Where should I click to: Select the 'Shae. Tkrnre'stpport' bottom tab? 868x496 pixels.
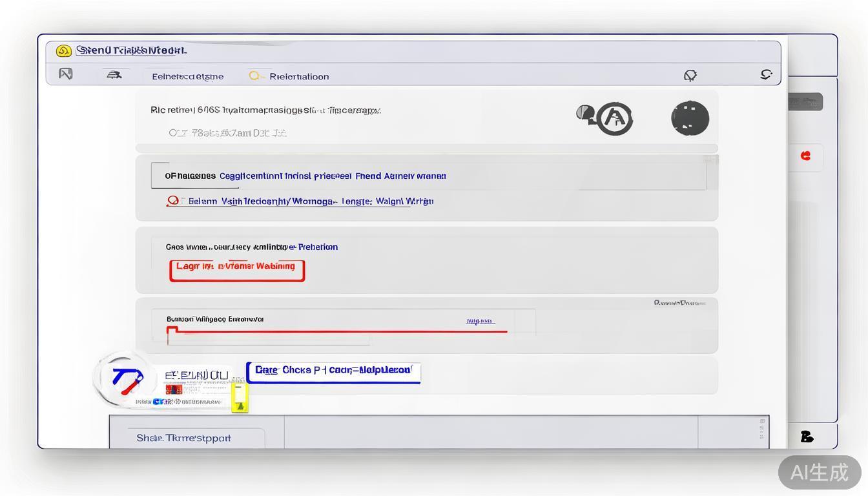coord(185,438)
